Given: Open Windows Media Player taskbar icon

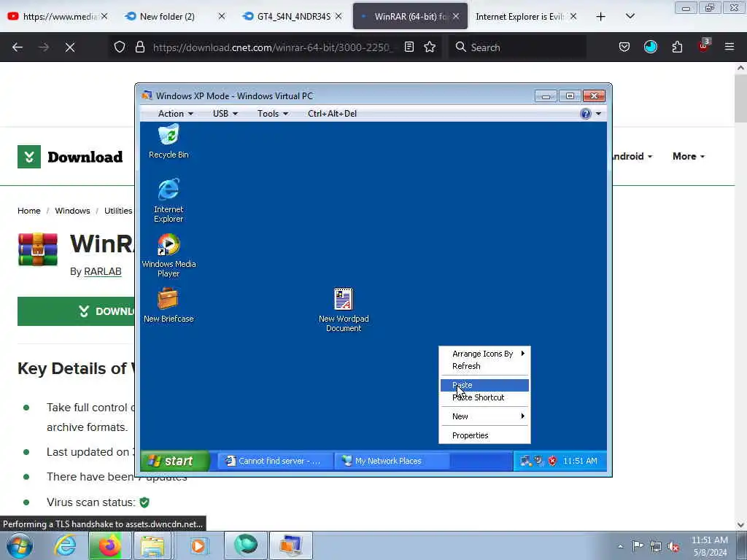Looking at the screenshot, I should [198, 545].
